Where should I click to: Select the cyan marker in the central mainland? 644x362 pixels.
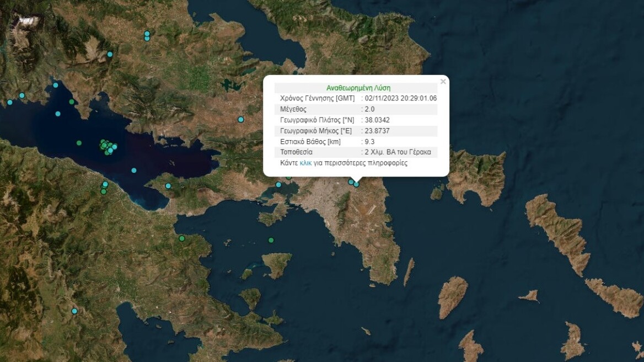click(x=240, y=118)
